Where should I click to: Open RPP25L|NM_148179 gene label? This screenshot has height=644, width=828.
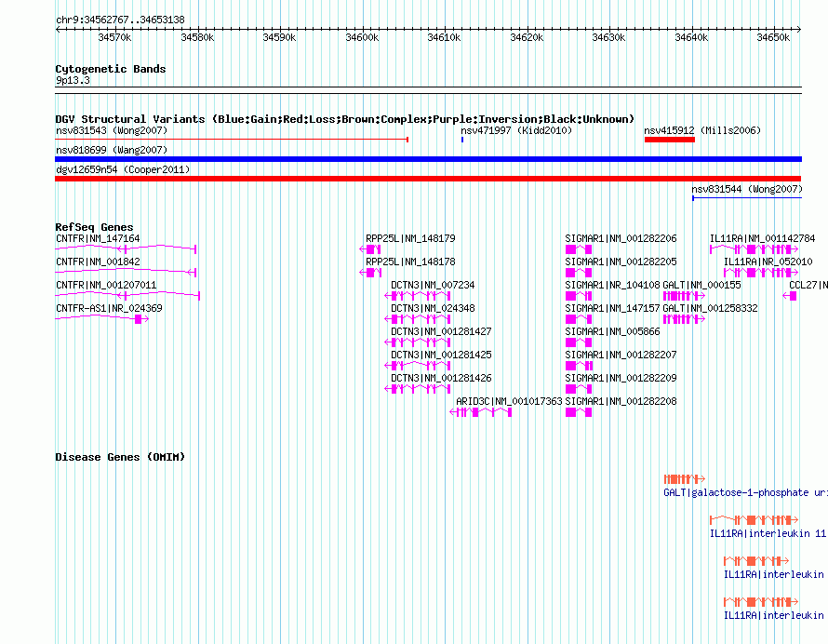click(x=410, y=239)
